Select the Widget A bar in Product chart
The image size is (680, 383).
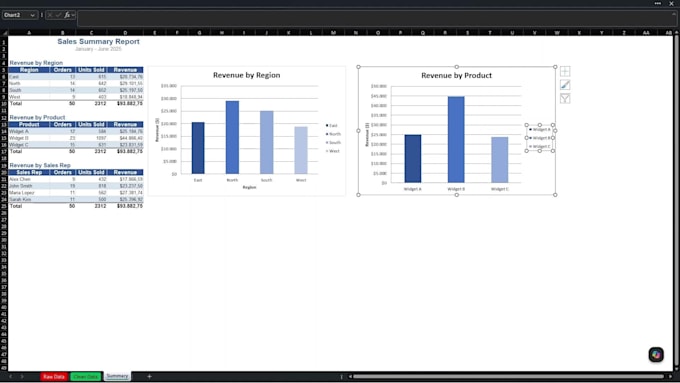click(x=412, y=159)
